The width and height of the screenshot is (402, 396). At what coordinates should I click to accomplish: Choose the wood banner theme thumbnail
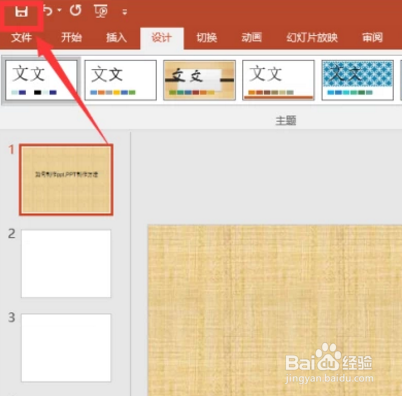(x=199, y=80)
